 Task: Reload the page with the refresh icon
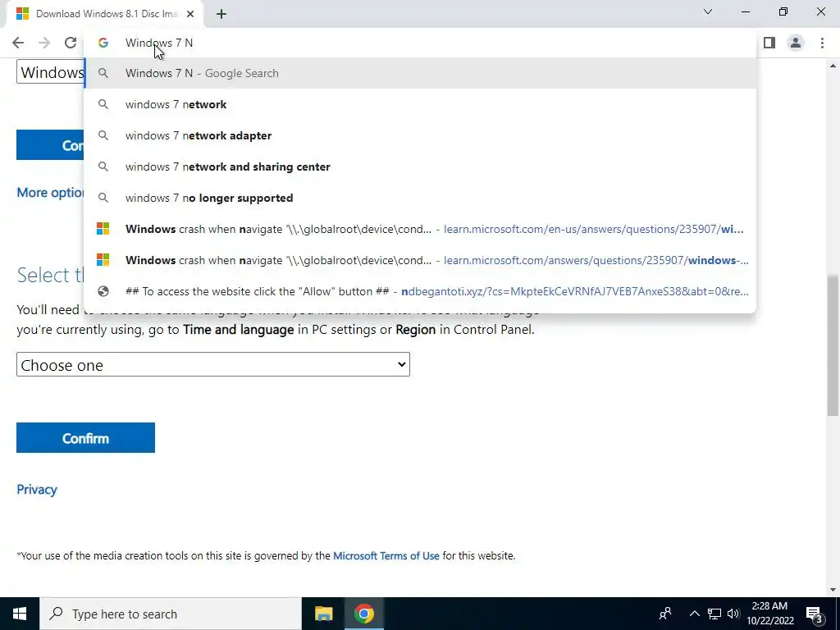coord(71,43)
